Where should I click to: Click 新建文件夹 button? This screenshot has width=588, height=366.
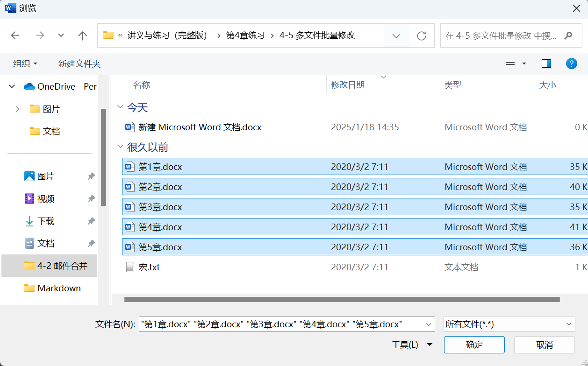coord(79,63)
